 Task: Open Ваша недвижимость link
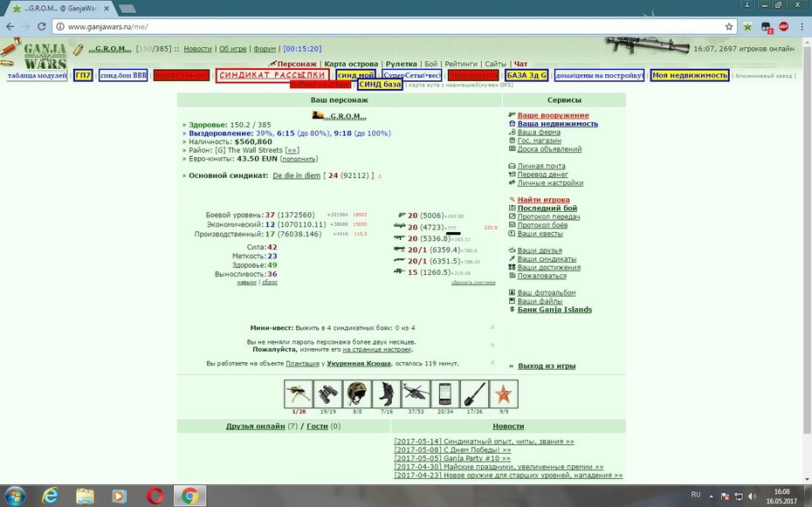[x=558, y=124]
